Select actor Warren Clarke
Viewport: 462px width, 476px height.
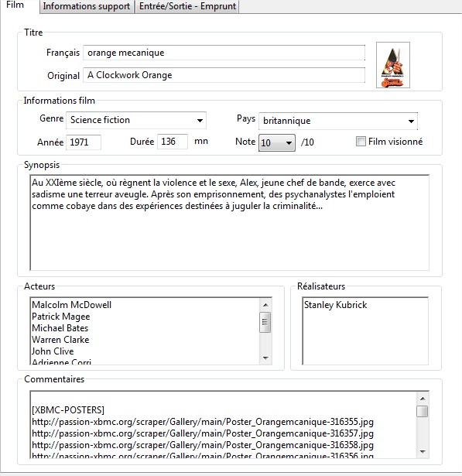[60, 340]
